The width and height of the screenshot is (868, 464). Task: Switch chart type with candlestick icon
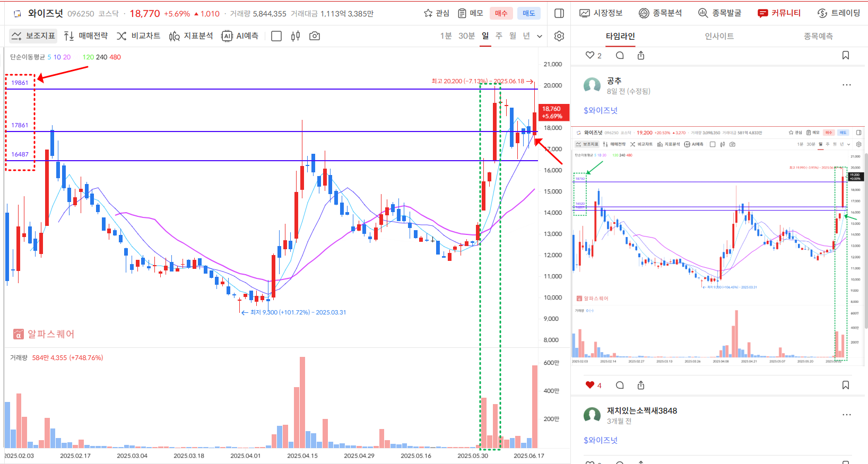(296, 36)
